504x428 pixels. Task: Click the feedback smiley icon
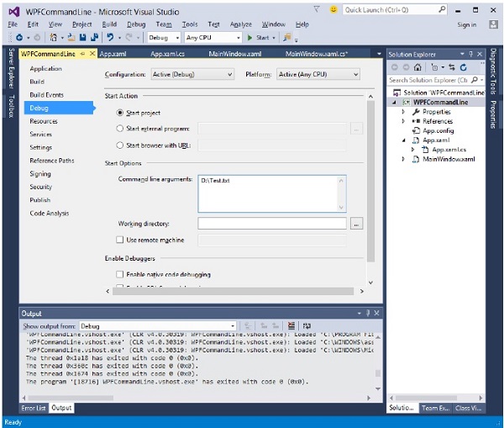point(334,10)
